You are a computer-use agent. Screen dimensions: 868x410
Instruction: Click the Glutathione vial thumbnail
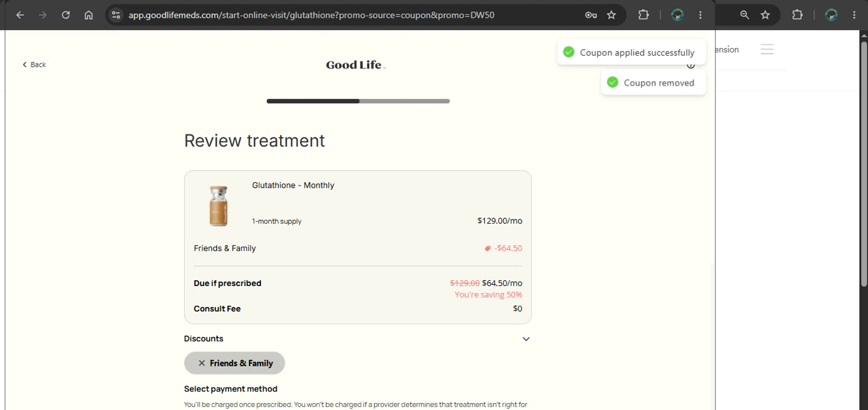click(x=219, y=206)
